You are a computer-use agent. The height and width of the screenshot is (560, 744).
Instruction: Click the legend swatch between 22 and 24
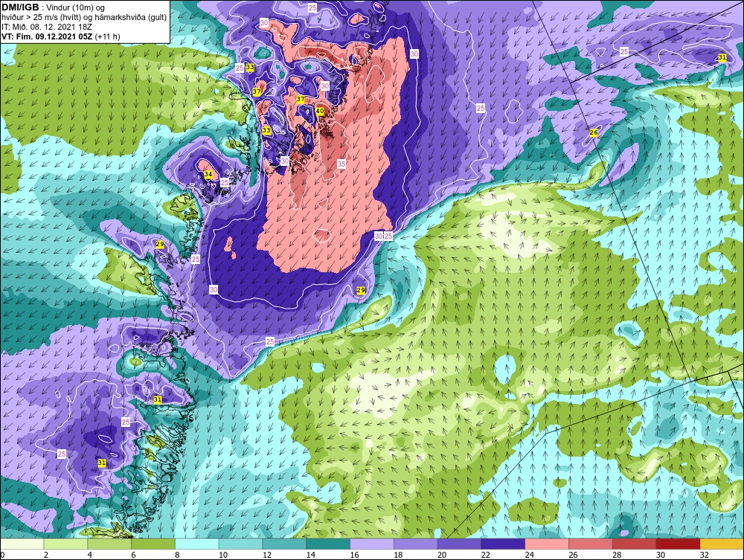pyautogui.click(x=503, y=544)
